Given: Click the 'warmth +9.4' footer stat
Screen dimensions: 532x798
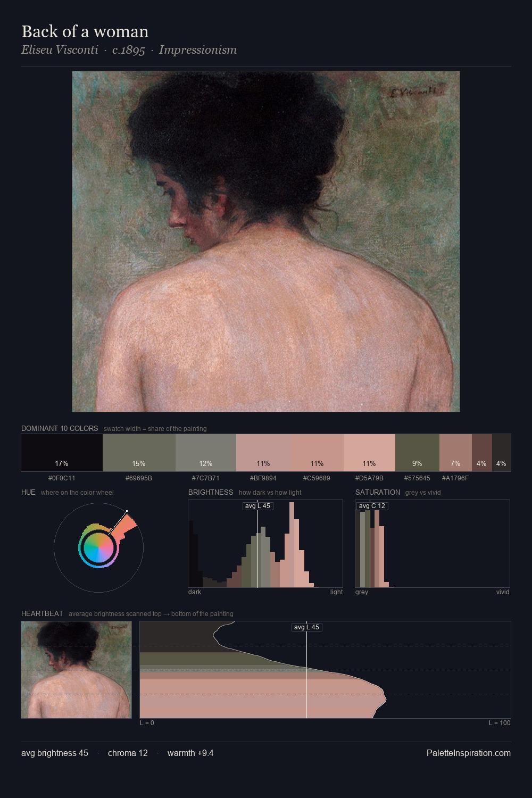Looking at the screenshot, I should click(190, 753).
